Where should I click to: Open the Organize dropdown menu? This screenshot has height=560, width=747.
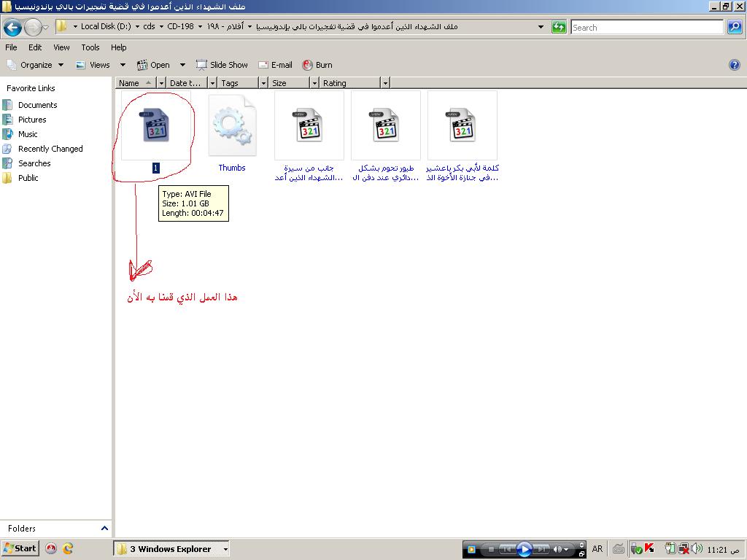(x=36, y=65)
